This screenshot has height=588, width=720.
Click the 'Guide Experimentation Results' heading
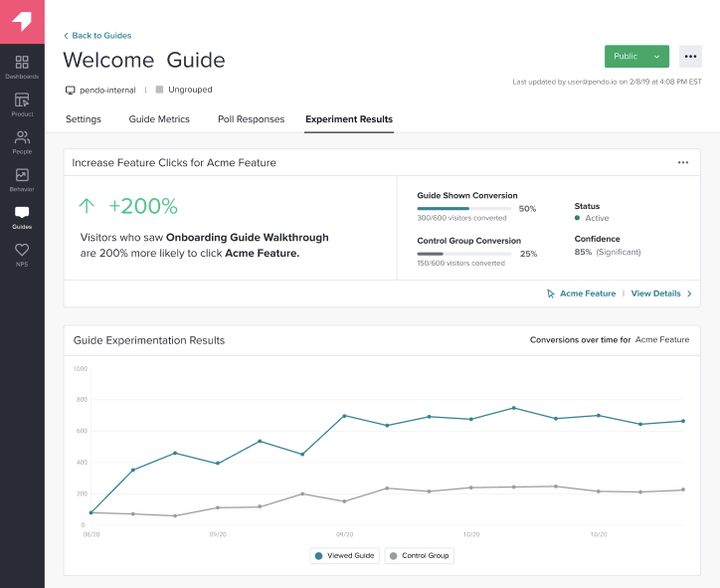click(149, 340)
